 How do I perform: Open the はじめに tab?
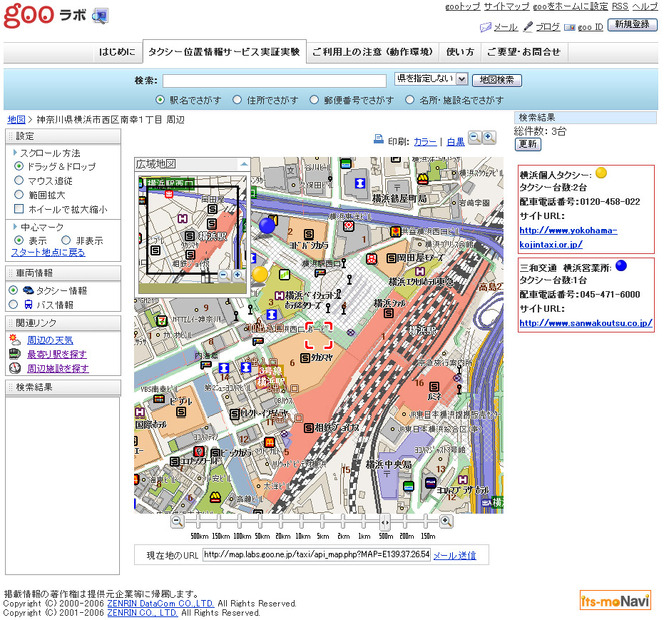pyautogui.click(x=117, y=52)
